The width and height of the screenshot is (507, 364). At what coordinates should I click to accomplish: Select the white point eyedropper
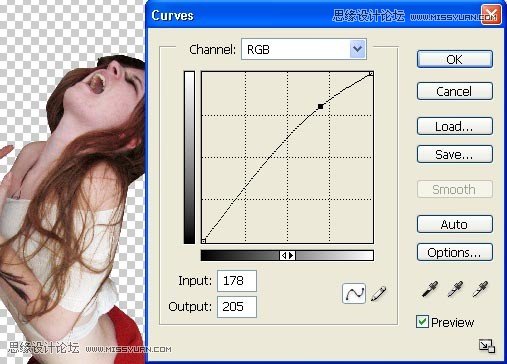coord(480,289)
